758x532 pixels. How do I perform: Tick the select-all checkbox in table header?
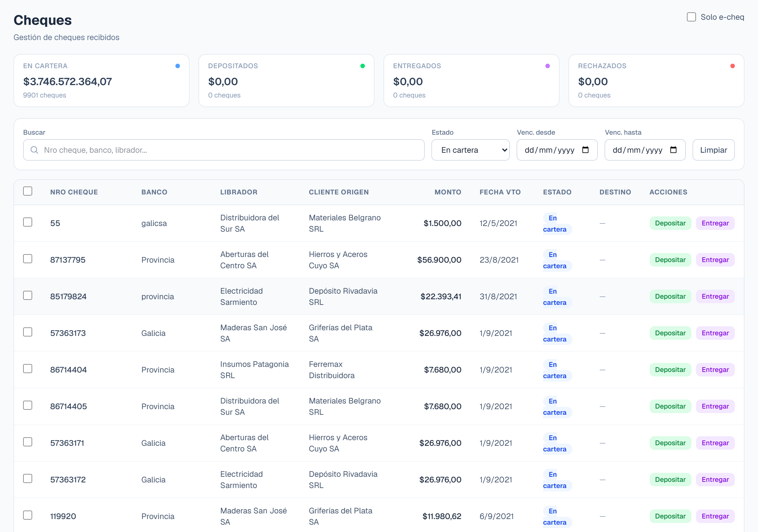point(28,191)
